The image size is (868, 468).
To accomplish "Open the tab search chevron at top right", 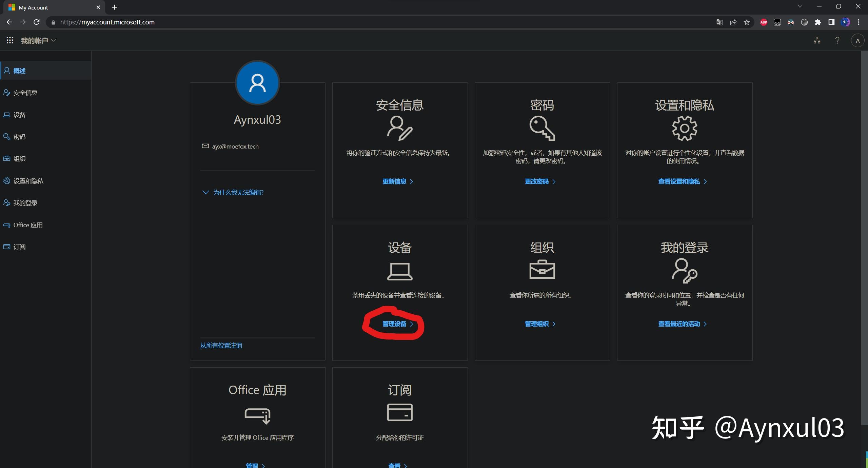I will point(800,6).
